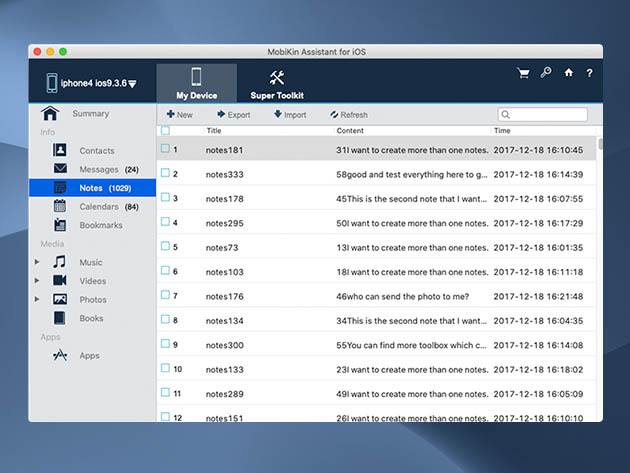Screen dimensions: 630x473
Task: Switch to the My Device tab
Action: pos(196,83)
